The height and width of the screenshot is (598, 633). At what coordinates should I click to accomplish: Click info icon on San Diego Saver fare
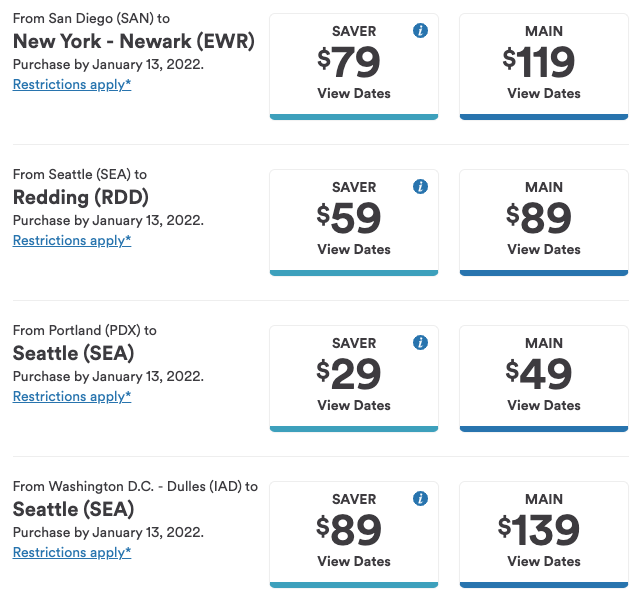pyautogui.click(x=420, y=30)
